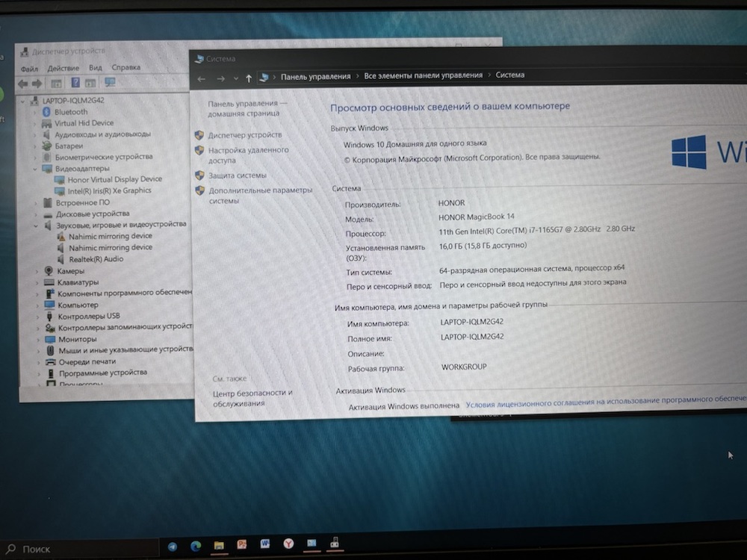Select the Диспетчер устройств shield icon in sidebar
747x560 pixels.
199,135
